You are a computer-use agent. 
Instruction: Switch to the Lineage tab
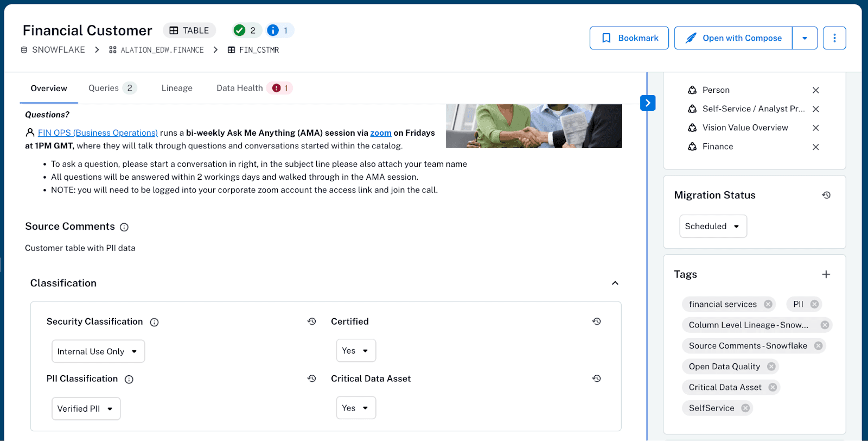pos(177,88)
